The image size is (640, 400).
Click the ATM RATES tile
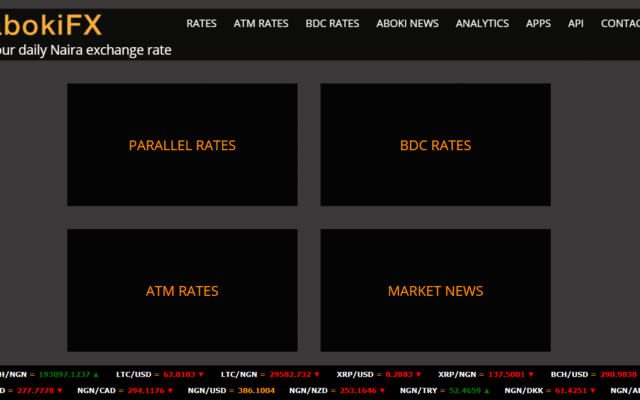(182, 291)
